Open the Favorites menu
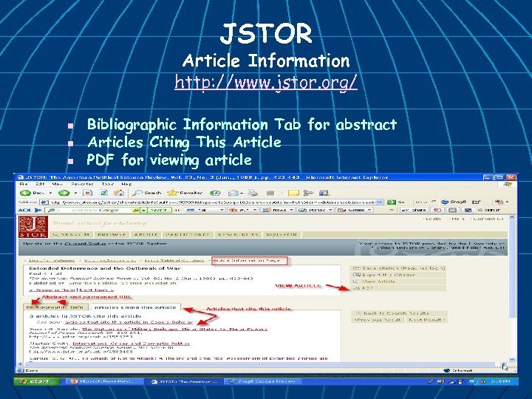 [x=83, y=184]
